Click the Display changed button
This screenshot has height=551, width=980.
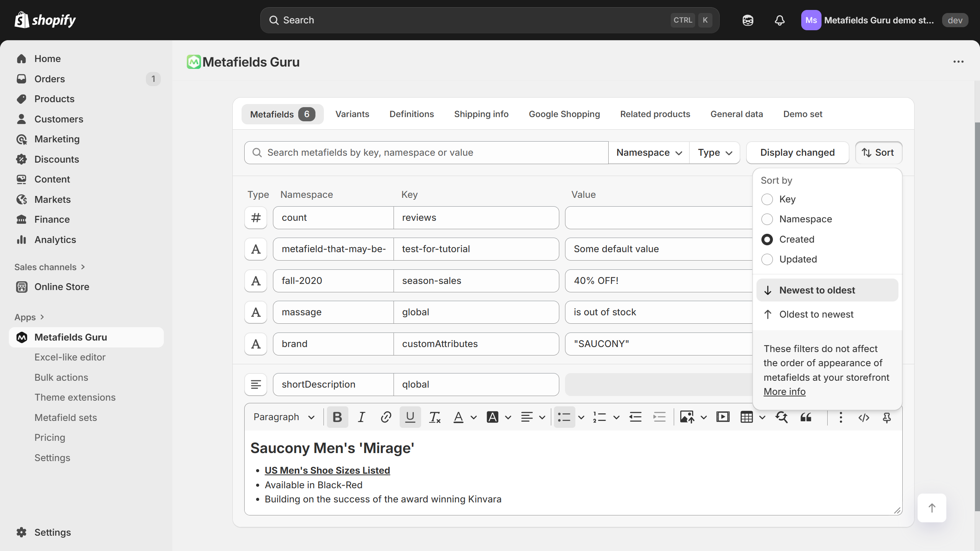tap(797, 153)
